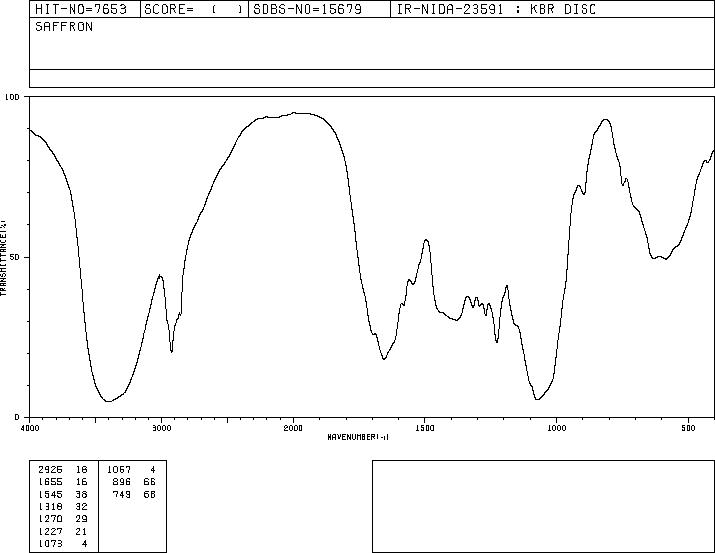715x553 pixels.
Task: Click transmittance 4 beside peak 1073
Action: coord(84,543)
